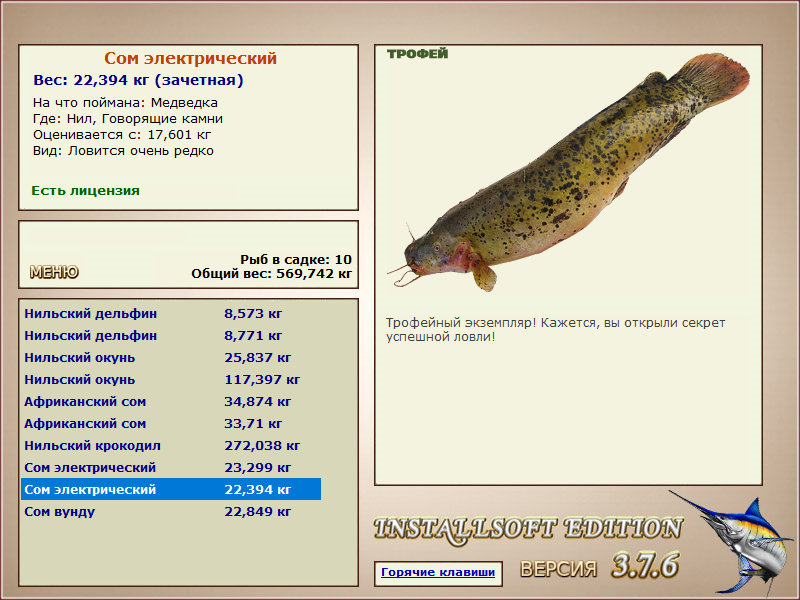Click the electric catfish trophy image
This screenshot has height=600, width=800.
click(568, 173)
